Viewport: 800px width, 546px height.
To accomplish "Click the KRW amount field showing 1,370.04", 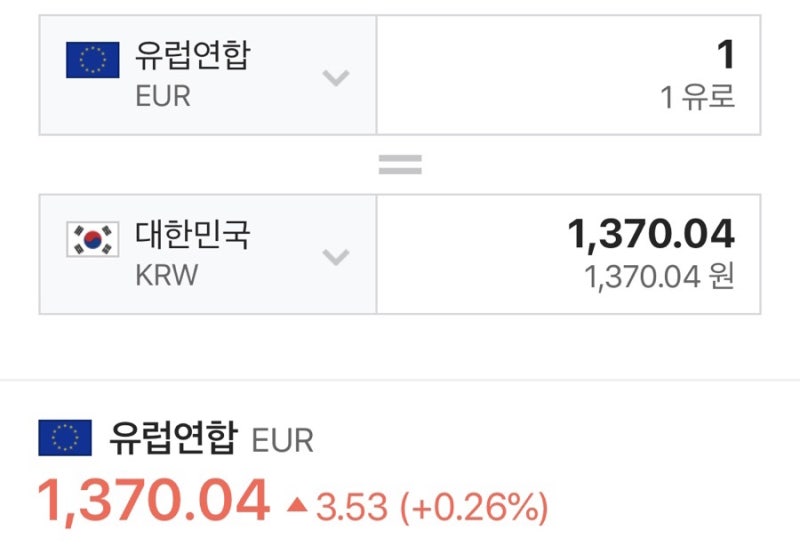I will [568, 254].
